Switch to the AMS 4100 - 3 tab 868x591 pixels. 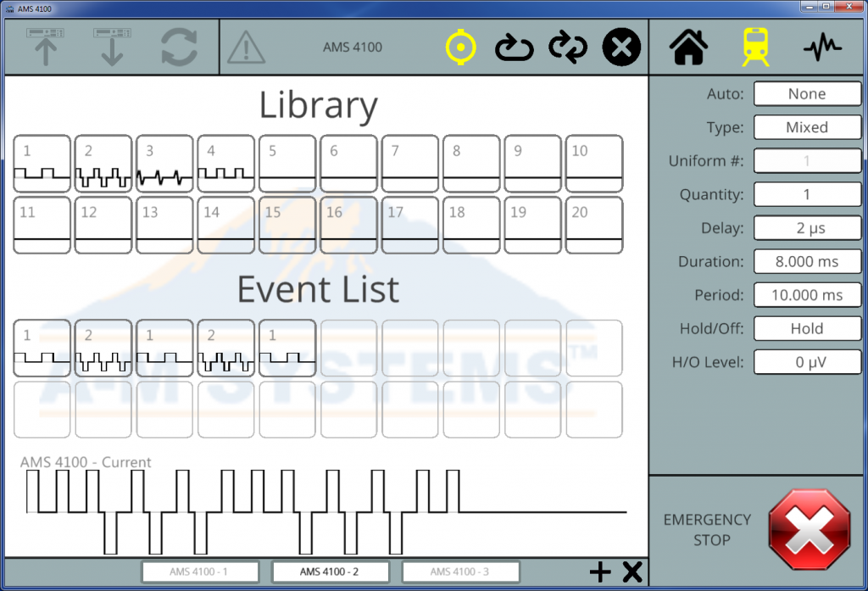(459, 572)
